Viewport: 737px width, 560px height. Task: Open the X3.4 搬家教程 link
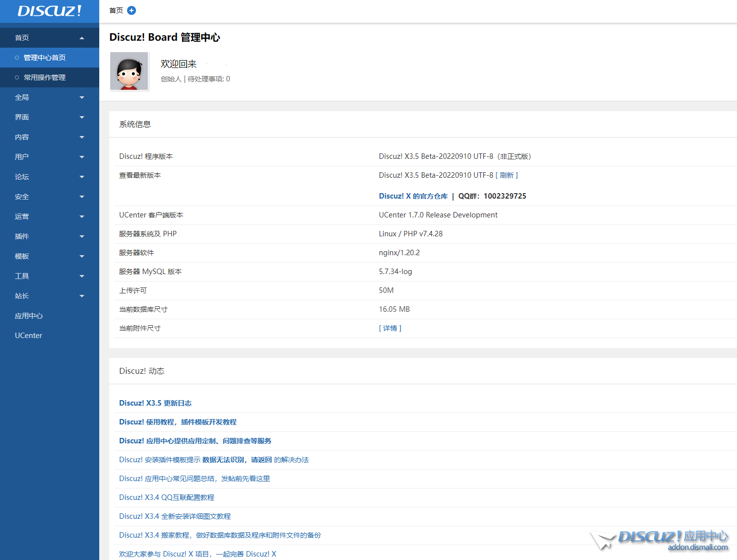tap(220, 535)
